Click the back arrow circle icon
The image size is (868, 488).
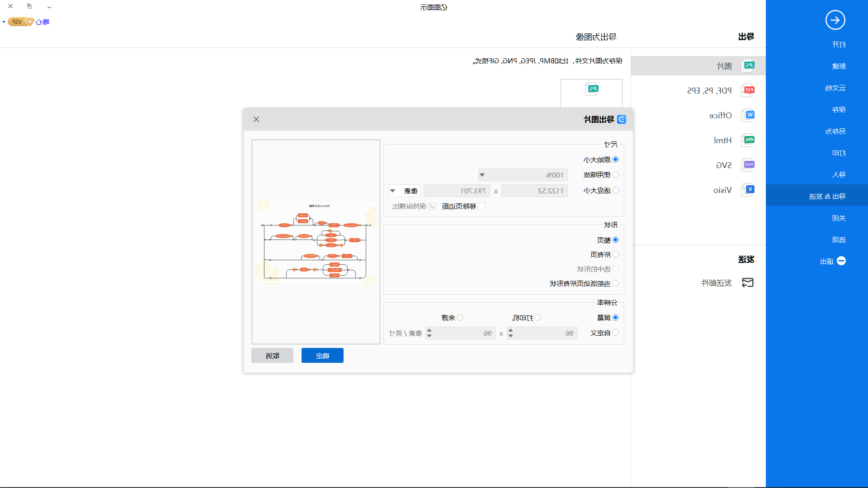tap(835, 20)
